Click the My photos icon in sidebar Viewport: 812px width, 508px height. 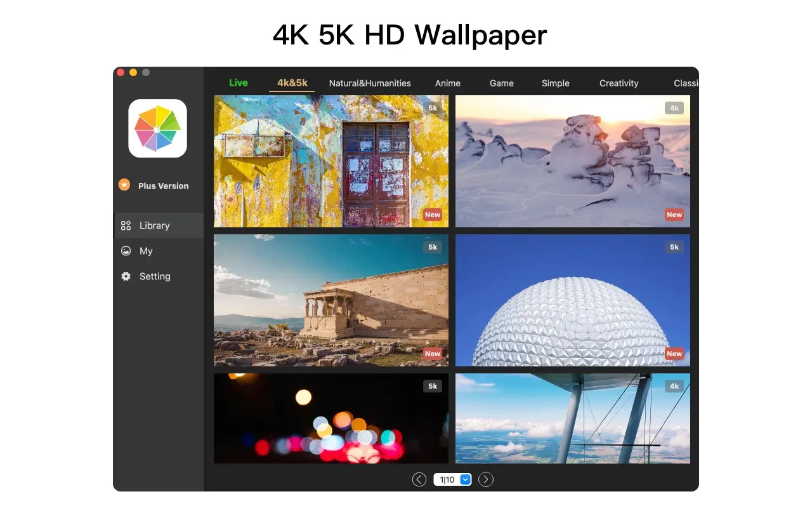(126, 251)
